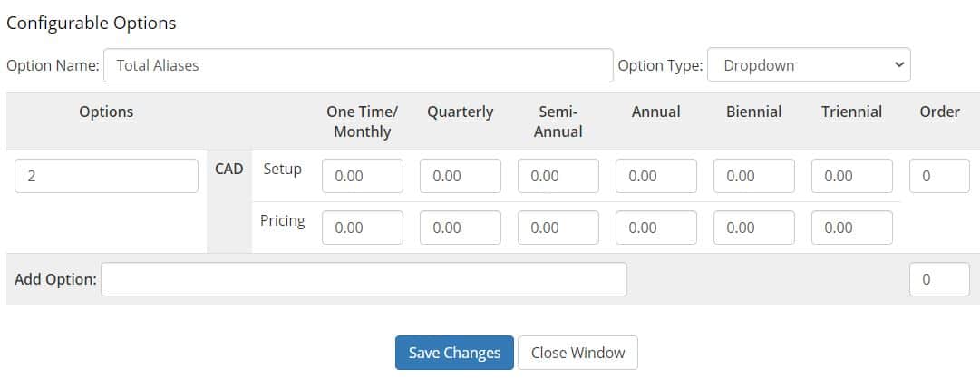Click the Setup Annual price field

tap(656, 176)
